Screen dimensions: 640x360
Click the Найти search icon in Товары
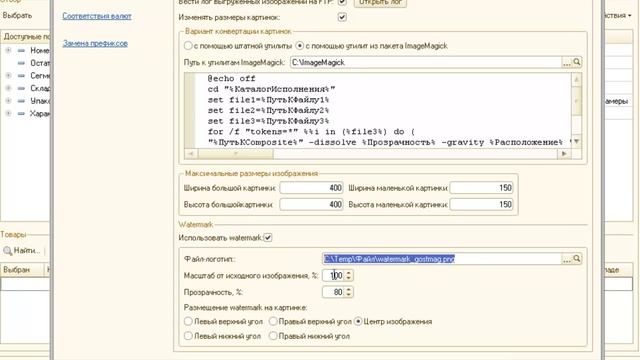pos(7,251)
